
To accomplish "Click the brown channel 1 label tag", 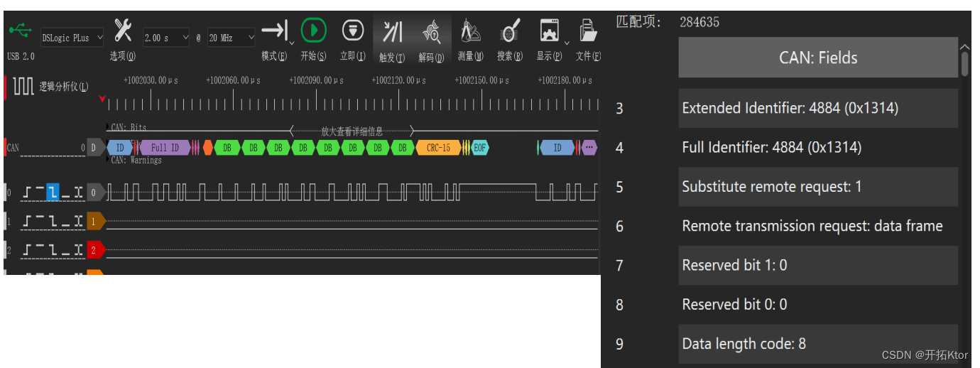I will [95, 222].
